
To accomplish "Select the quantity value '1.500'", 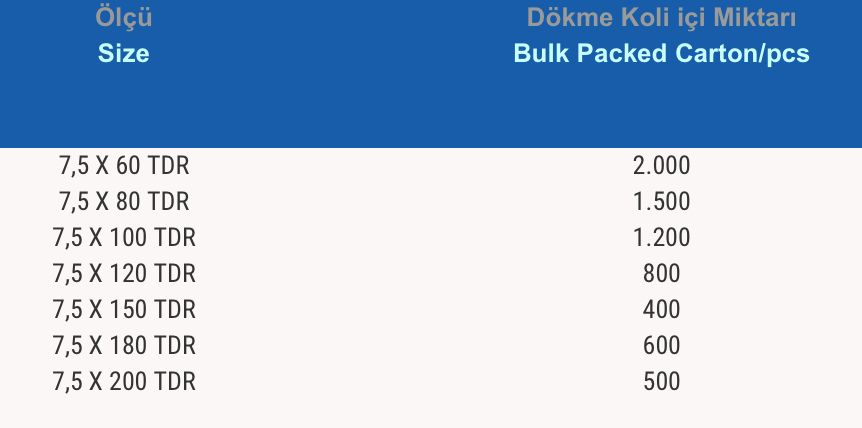I will (x=661, y=202).
